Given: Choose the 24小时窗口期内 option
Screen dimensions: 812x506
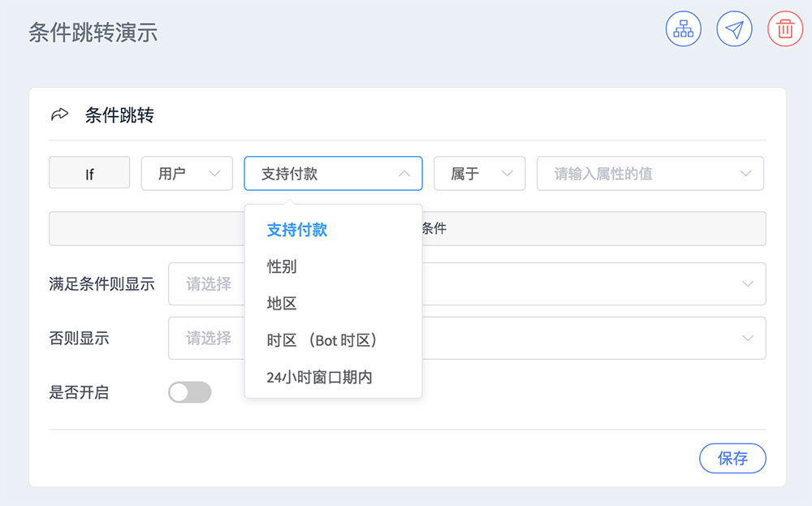Looking at the screenshot, I should click(x=320, y=377).
